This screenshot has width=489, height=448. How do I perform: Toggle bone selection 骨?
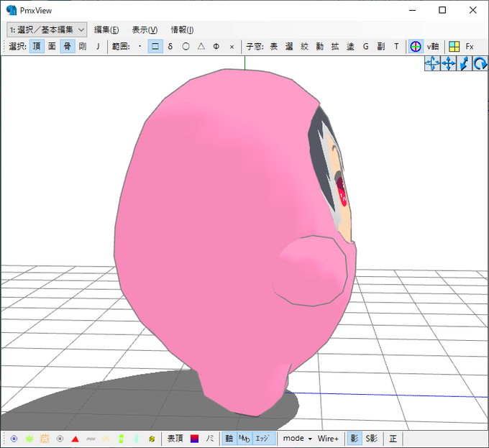pos(68,47)
